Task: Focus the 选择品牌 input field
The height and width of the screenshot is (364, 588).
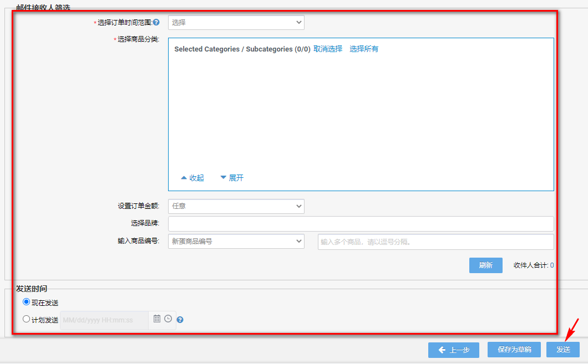Action: (361, 224)
